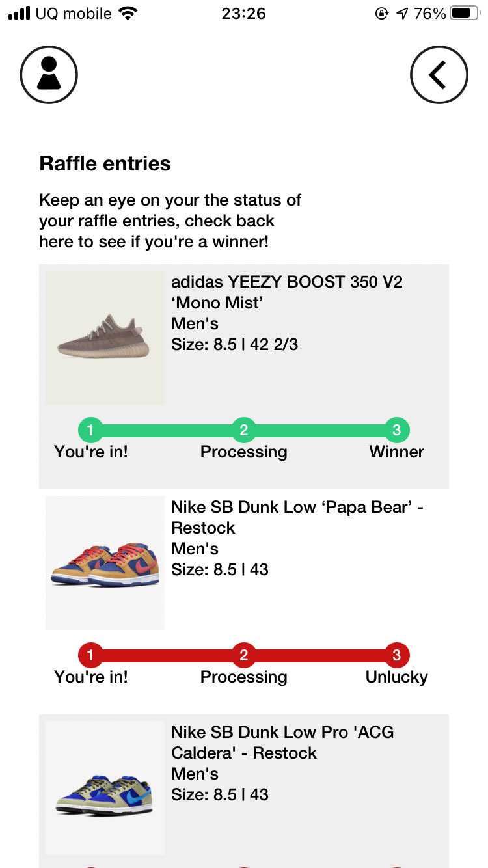The image size is (488, 868).
Task: Tap the location arrow status icon
Action: (402, 14)
